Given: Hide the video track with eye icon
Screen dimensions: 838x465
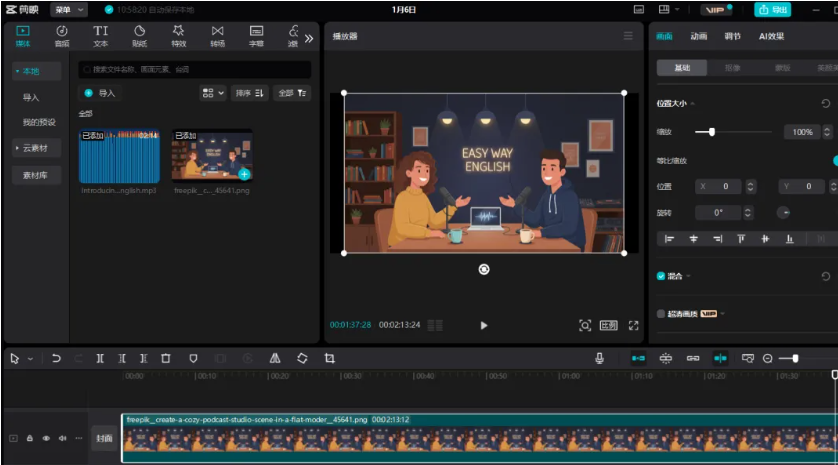Looking at the screenshot, I should (x=46, y=438).
